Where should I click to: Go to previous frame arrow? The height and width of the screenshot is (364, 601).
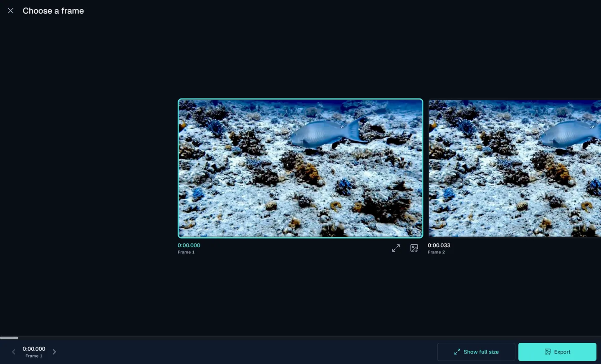[14, 352]
